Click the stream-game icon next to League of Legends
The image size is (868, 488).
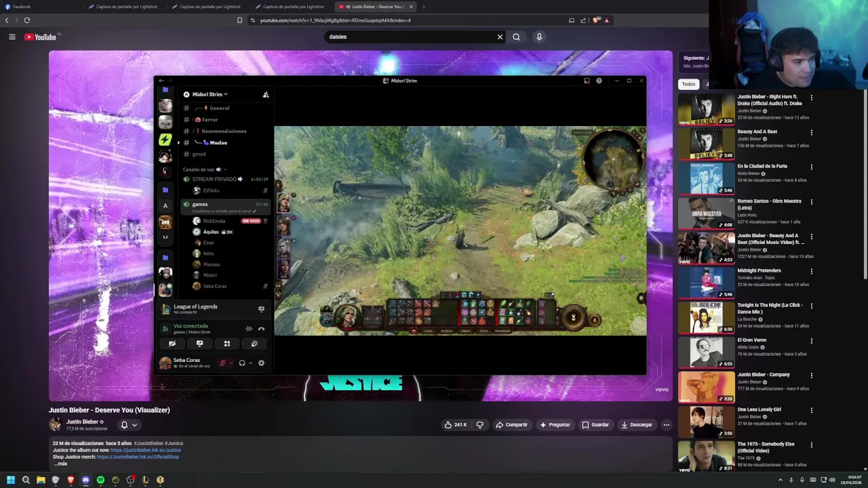[x=261, y=309]
